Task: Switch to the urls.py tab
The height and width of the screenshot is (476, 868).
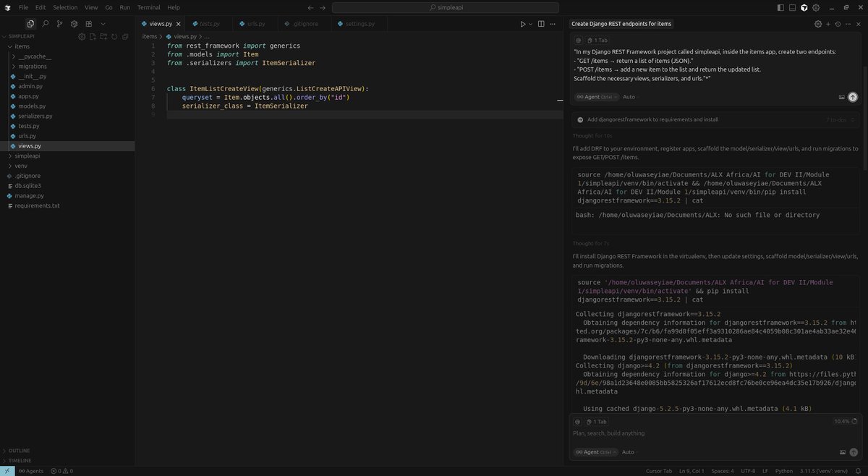Action: click(256, 24)
